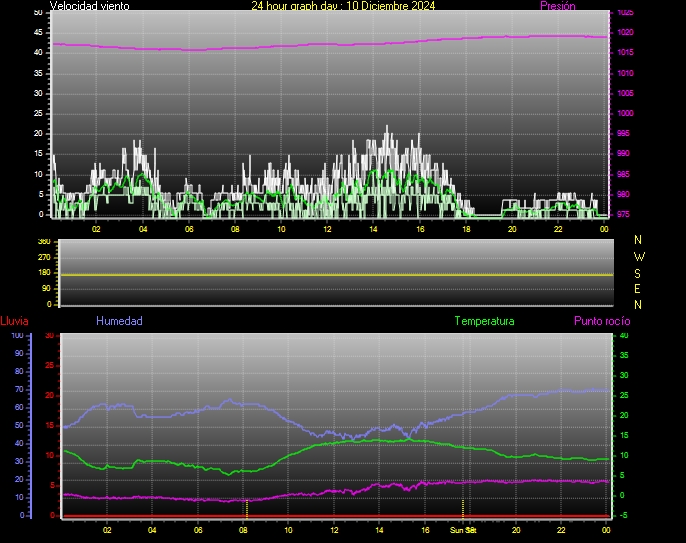Click the blue "Humedad" legend label
Viewport: 686px width, 543px height.
pyautogui.click(x=119, y=321)
